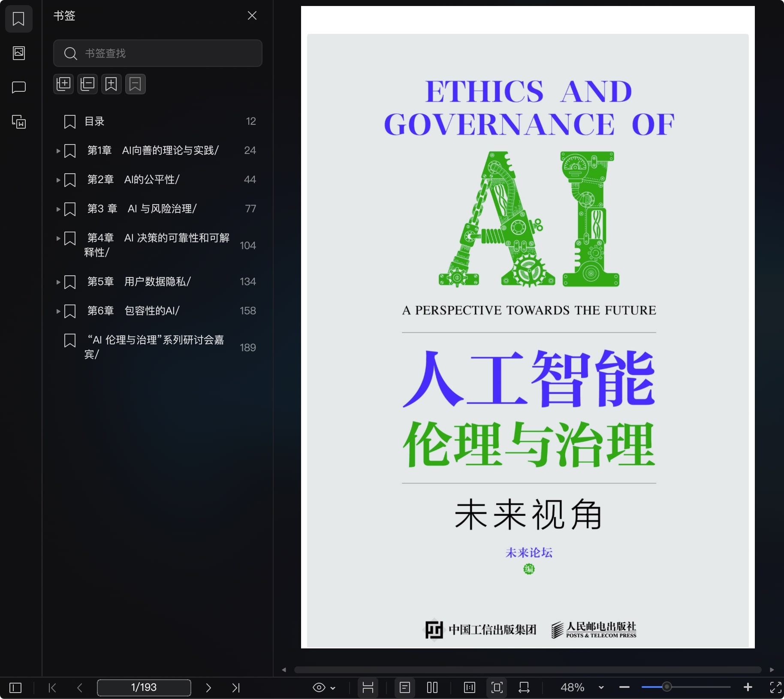Open the "AI 伦理与治理"系列研讨会嘉宾 bookmark
The image size is (784, 699).
click(x=154, y=347)
